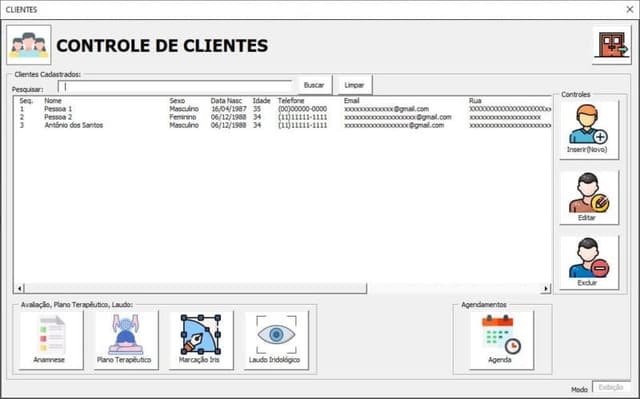
Task: Click the Nome column header
Action: coord(53,101)
